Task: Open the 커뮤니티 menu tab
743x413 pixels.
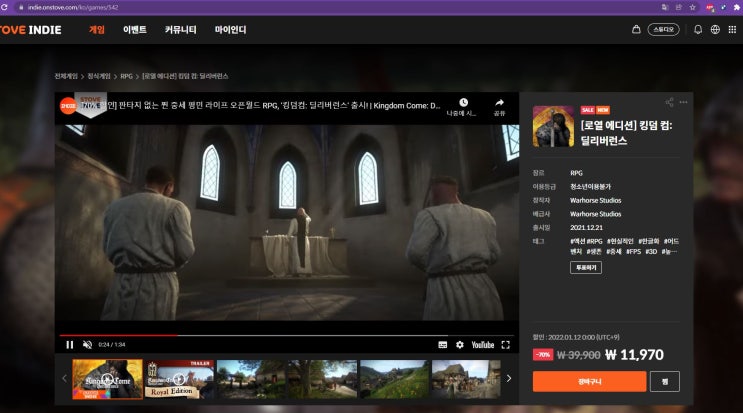Action: click(x=180, y=29)
